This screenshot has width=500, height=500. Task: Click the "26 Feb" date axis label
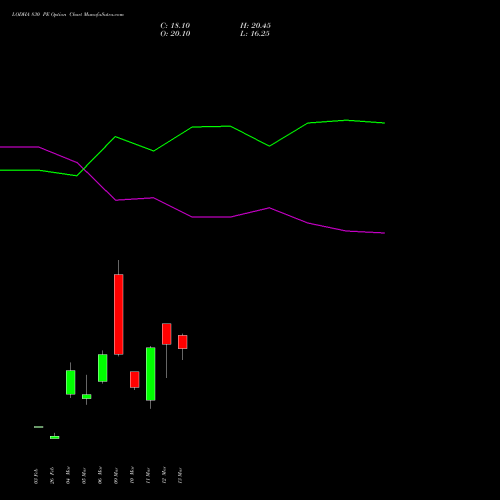(x=52, y=475)
